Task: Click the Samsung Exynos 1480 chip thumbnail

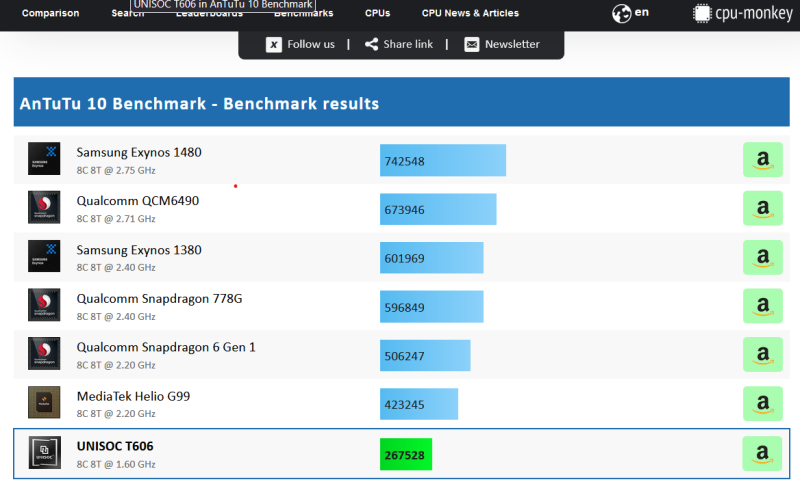Action: tap(44, 159)
